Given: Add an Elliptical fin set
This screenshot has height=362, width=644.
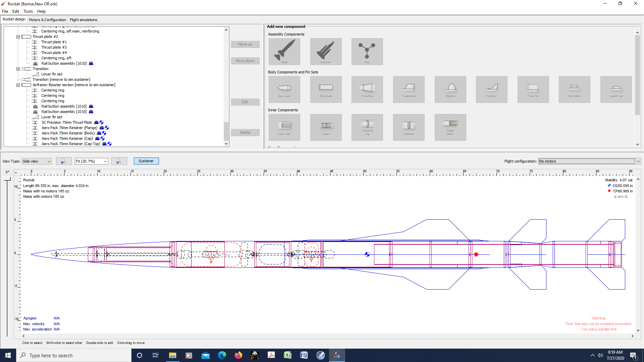Looking at the screenshot, I should [x=450, y=89].
